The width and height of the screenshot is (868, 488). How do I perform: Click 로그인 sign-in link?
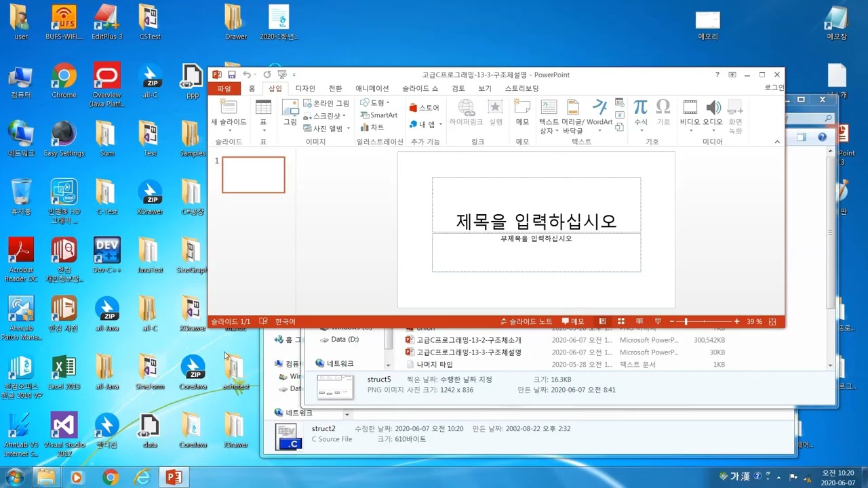pyautogui.click(x=774, y=88)
